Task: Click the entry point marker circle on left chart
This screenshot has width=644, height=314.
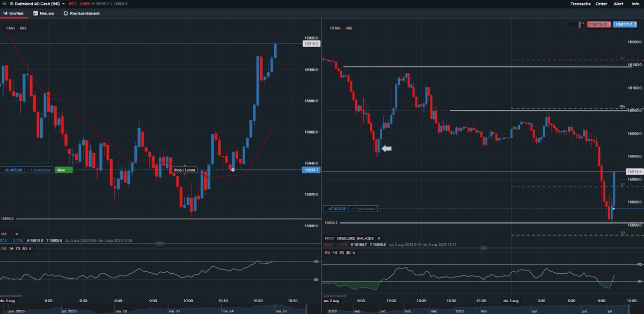Action: (232, 170)
